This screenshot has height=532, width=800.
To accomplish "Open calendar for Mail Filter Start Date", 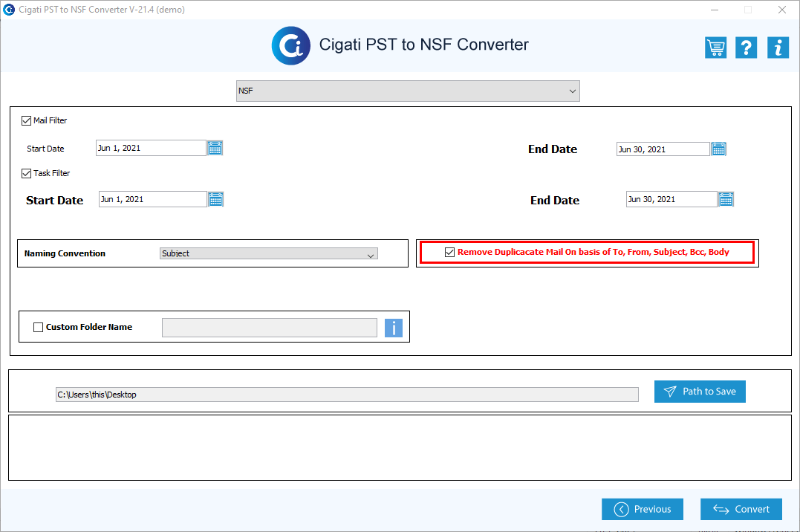I will [215, 148].
